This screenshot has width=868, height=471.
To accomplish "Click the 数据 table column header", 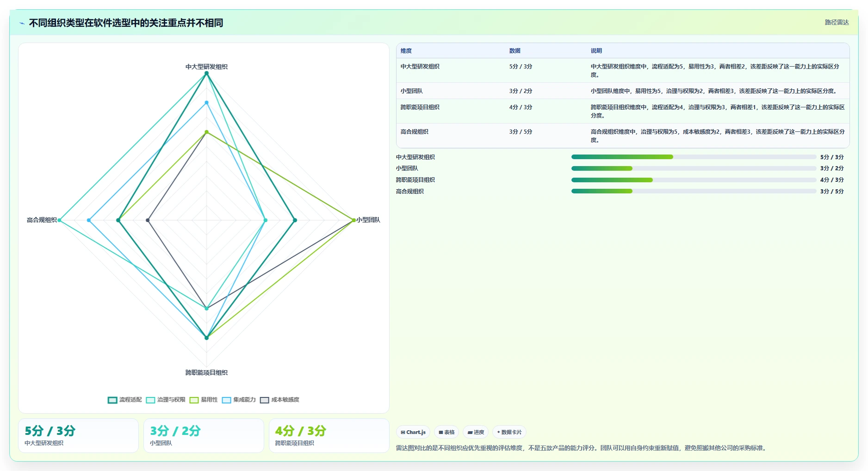I will tap(515, 51).
